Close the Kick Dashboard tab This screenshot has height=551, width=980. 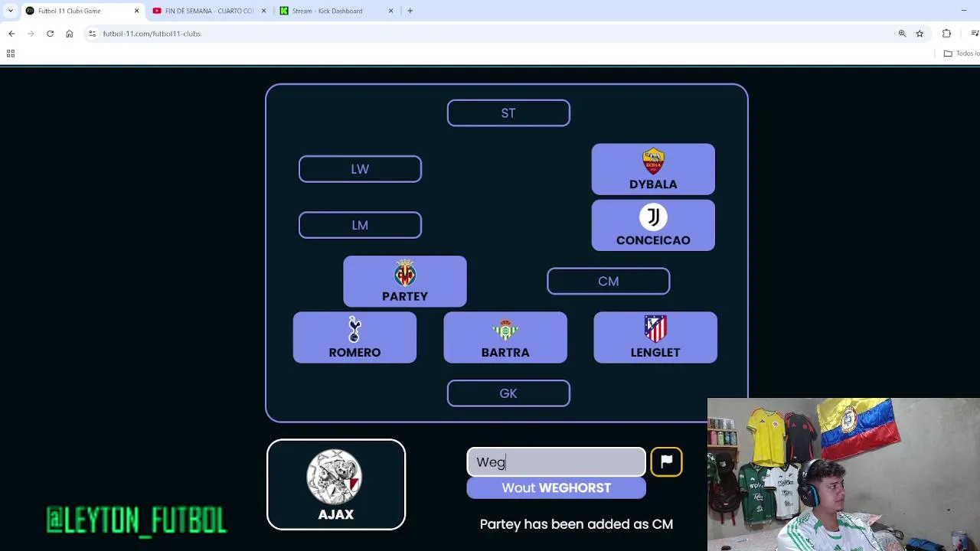tap(390, 11)
